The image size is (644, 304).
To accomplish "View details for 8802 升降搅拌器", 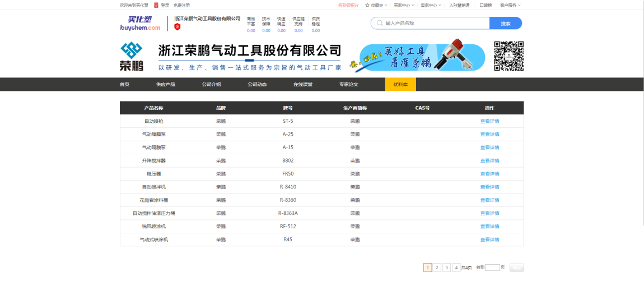I will click(x=489, y=160).
